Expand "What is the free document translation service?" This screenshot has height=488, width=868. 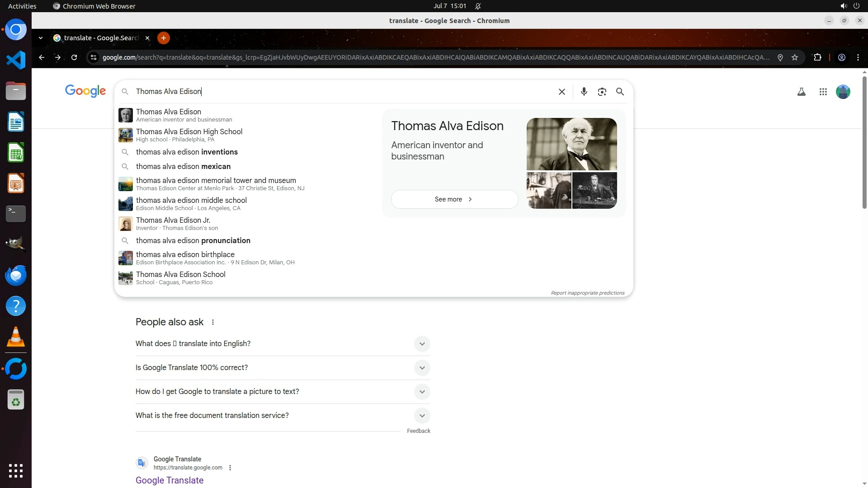(x=422, y=416)
